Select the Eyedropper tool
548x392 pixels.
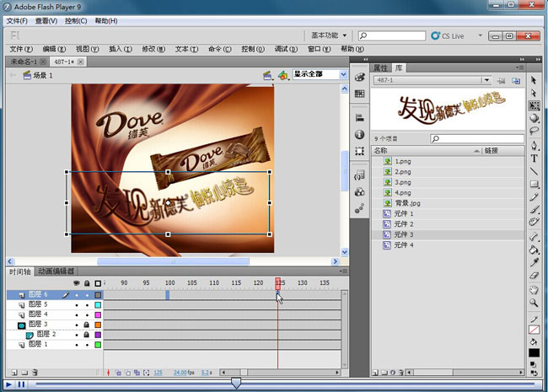[534, 262]
